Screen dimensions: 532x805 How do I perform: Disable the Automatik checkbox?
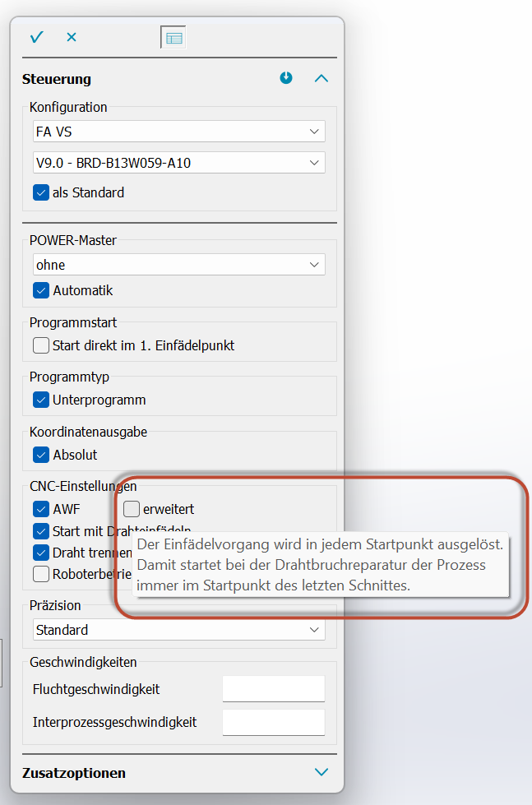pyautogui.click(x=41, y=290)
